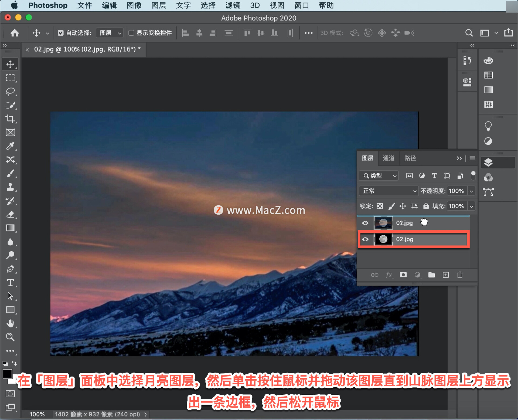Hide the bottom 02.jpg moon layer eye
Screen dimensions: 518x420
[x=365, y=239]
